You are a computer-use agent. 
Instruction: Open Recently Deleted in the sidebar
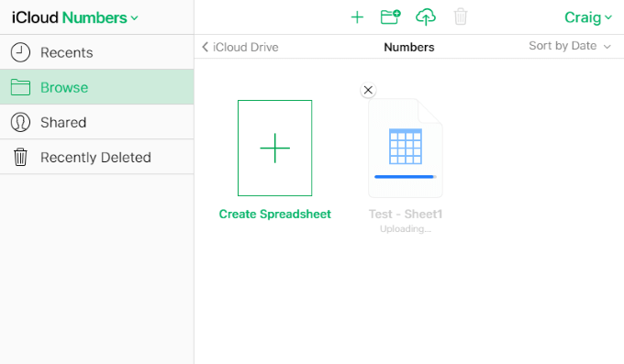coord(96,157)
